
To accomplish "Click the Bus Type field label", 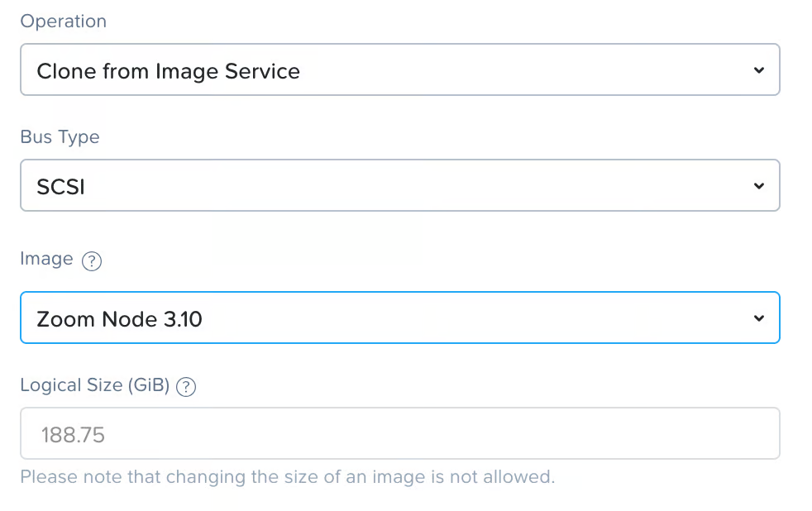I will coord(60,137).
